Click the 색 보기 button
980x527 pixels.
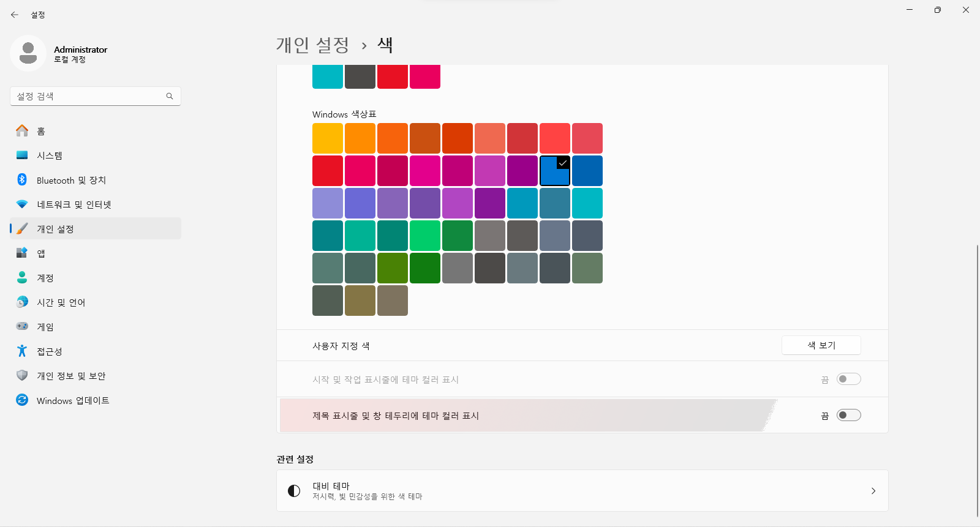click(821, 345)
